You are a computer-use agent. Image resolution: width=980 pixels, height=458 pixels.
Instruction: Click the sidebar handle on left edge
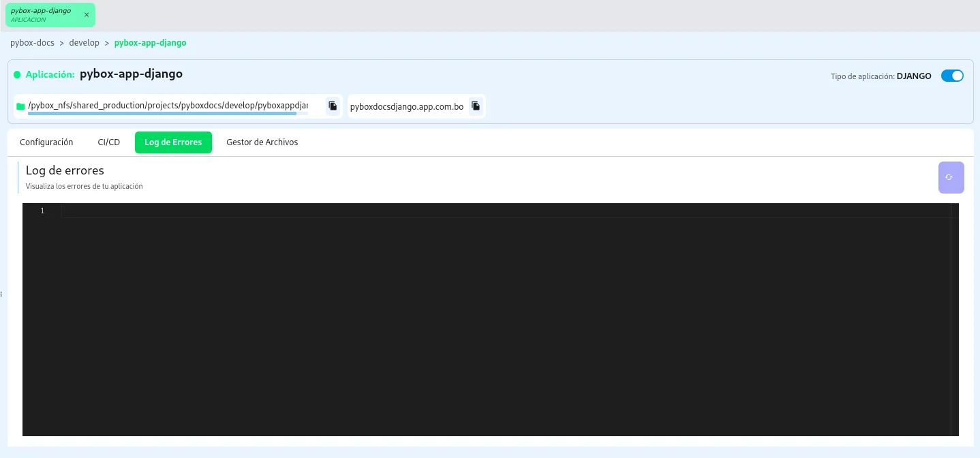tap(1, 294)
